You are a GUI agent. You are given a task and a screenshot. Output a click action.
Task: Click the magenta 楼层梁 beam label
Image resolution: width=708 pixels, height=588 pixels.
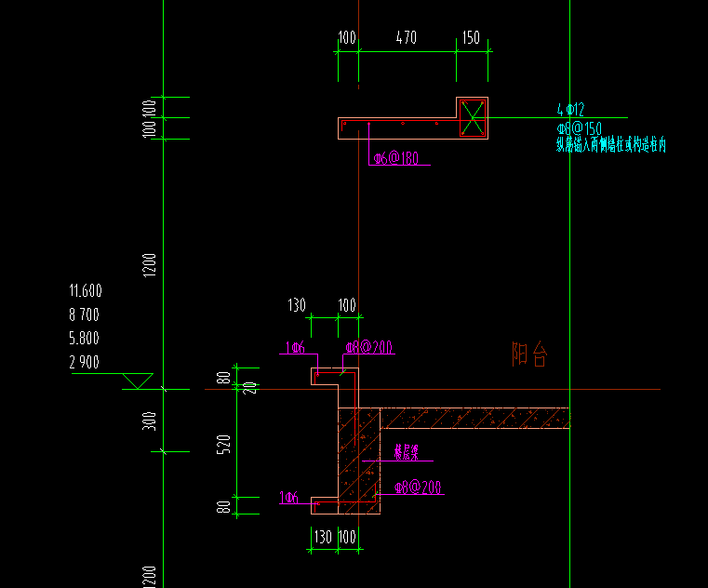pyautogui.click(x=407, y=452)
